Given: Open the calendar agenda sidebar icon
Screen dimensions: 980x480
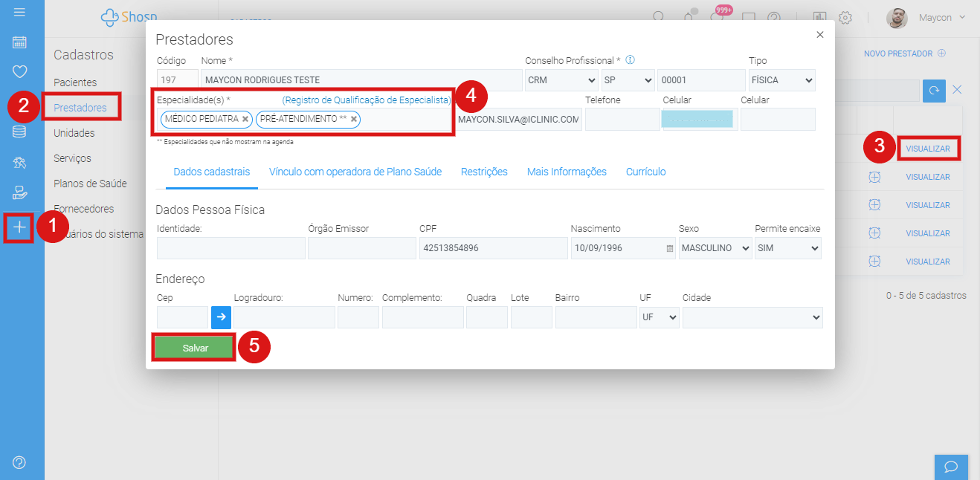Looking at the screenshot, I should point(19,42).
